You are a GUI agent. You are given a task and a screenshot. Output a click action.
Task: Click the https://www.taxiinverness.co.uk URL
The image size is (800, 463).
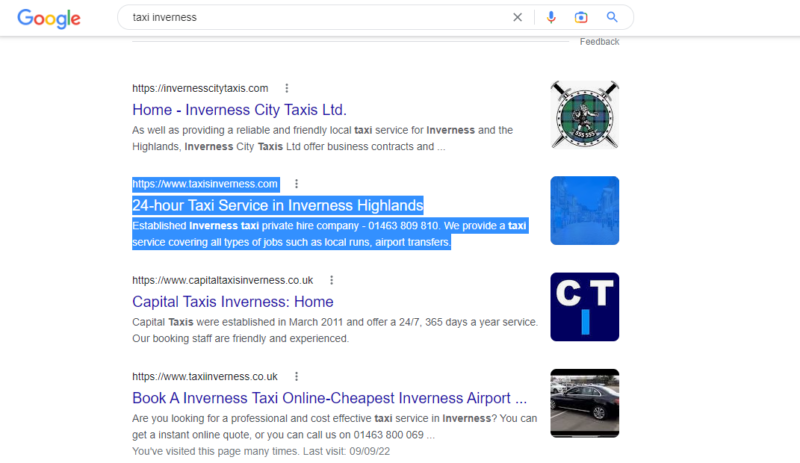point(205,377)
